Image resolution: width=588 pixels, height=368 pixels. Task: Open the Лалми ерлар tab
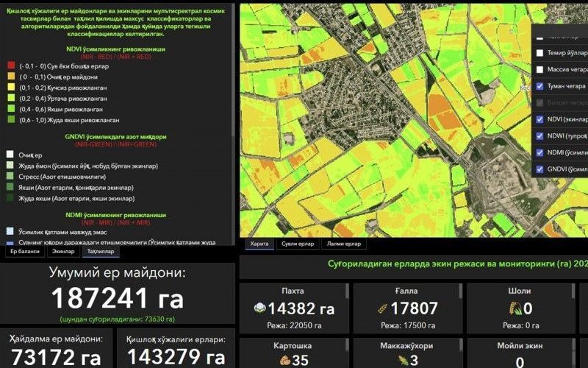click(344, 244)
